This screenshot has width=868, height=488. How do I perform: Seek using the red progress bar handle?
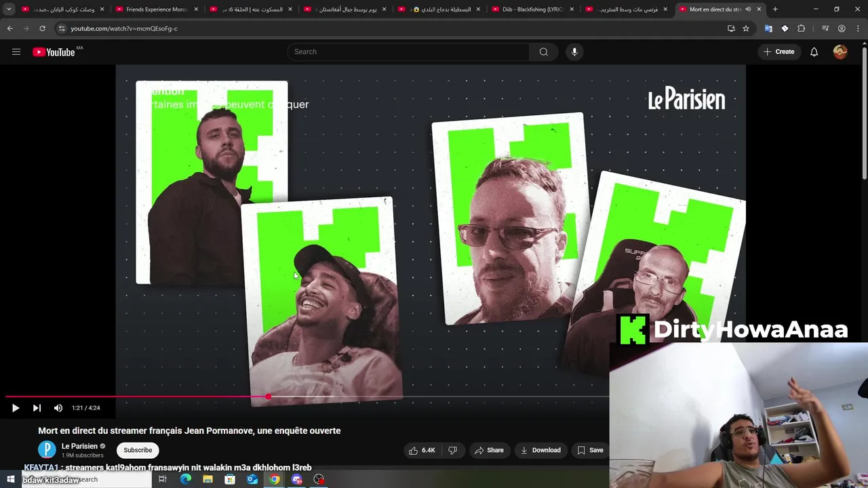[269, 396]
